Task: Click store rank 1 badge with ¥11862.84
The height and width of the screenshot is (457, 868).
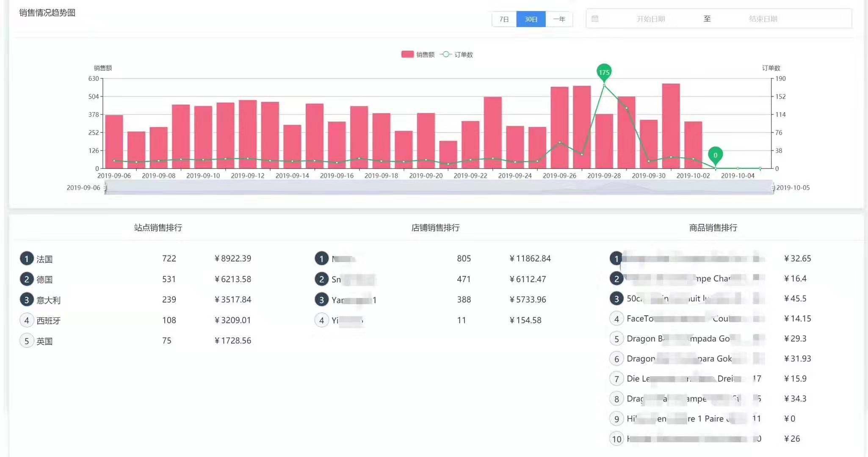Action: (322, 259)
